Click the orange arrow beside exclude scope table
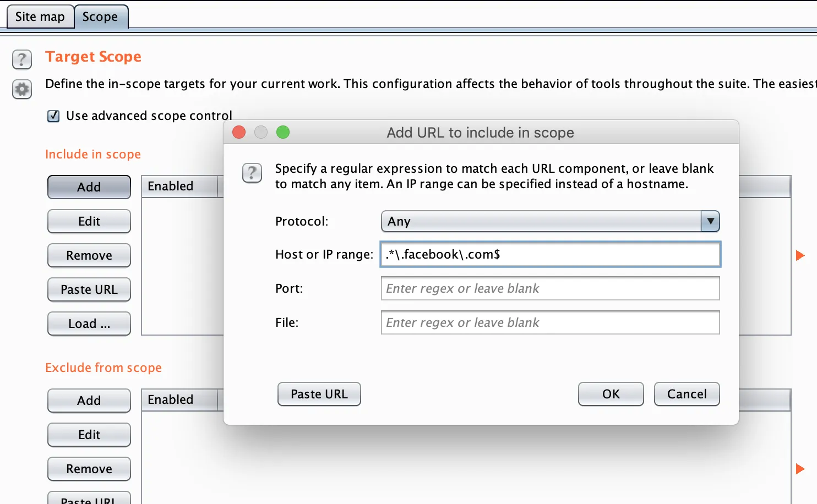The image size is (817, 504). click(800, 469)
